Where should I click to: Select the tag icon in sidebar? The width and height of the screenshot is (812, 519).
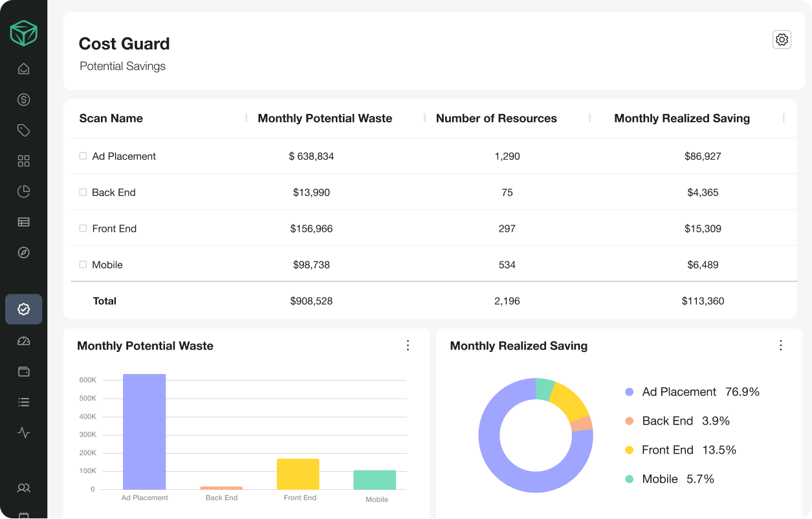click(24, 131)
